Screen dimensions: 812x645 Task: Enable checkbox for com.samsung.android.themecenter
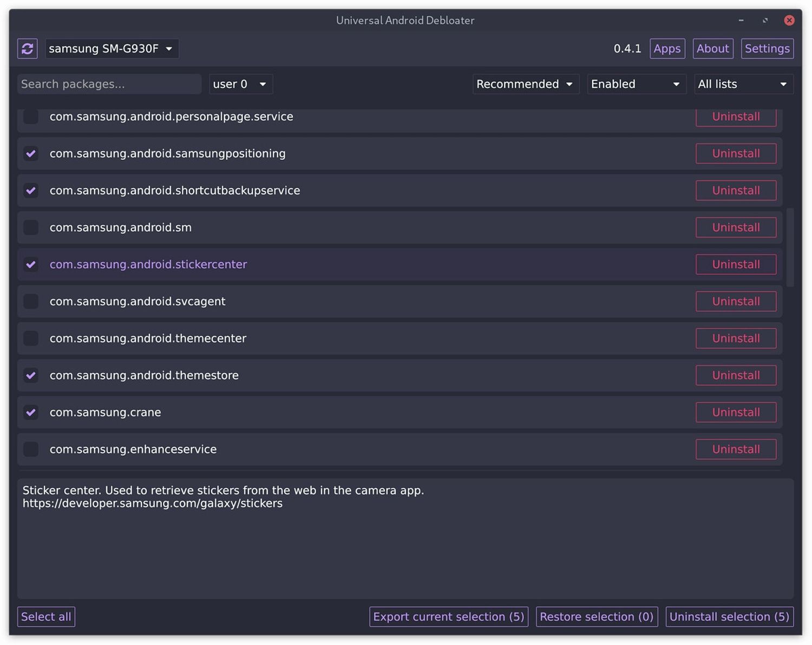(31, 338)
